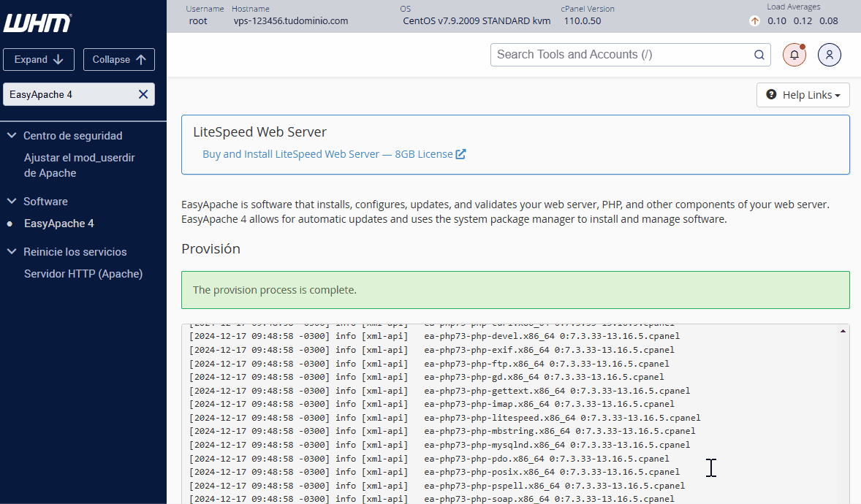Click the log scrollbar up arrow

coord(842,331)
